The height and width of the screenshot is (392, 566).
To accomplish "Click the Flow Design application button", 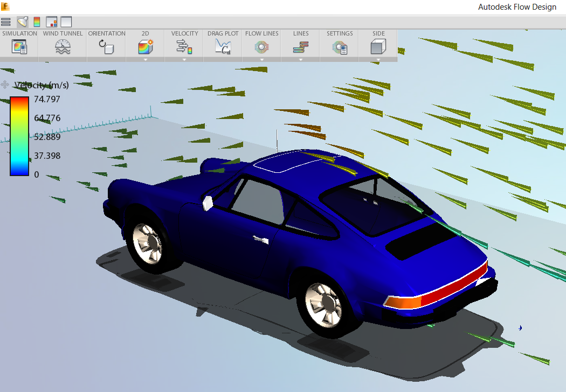I will click(x=5, y=6).
